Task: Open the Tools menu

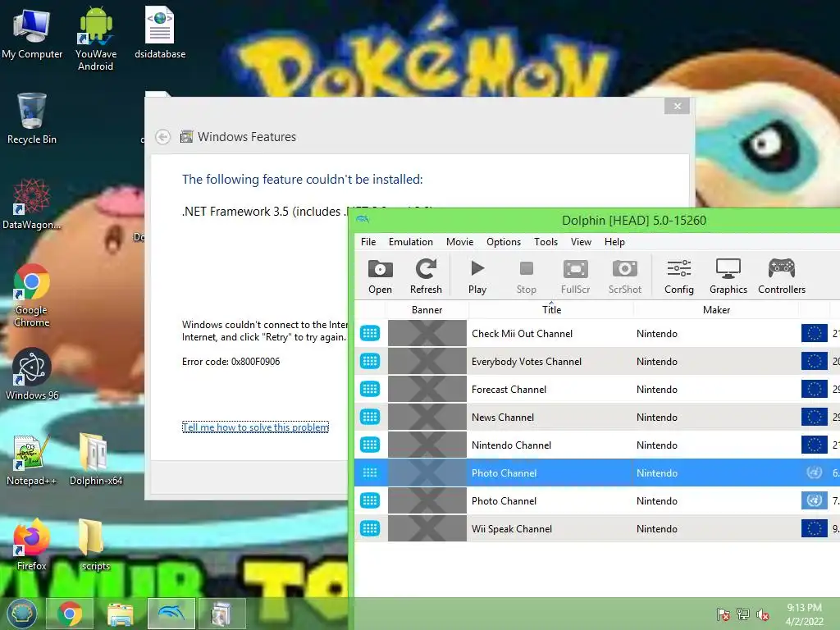Action: pos(546,242)
